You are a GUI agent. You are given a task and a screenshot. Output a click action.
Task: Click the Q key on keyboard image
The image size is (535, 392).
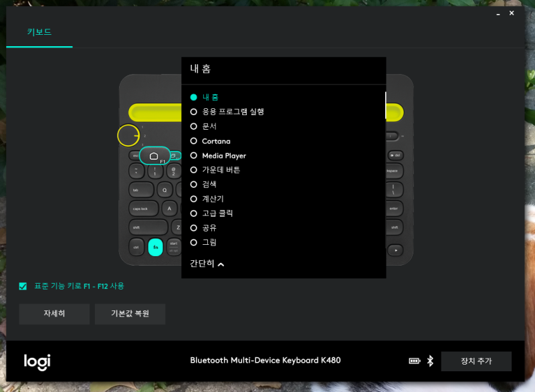(x=165, y=190)
